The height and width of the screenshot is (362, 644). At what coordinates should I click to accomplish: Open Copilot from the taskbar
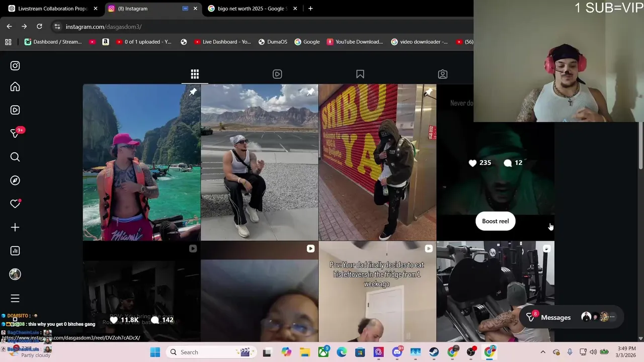point(286,352)
